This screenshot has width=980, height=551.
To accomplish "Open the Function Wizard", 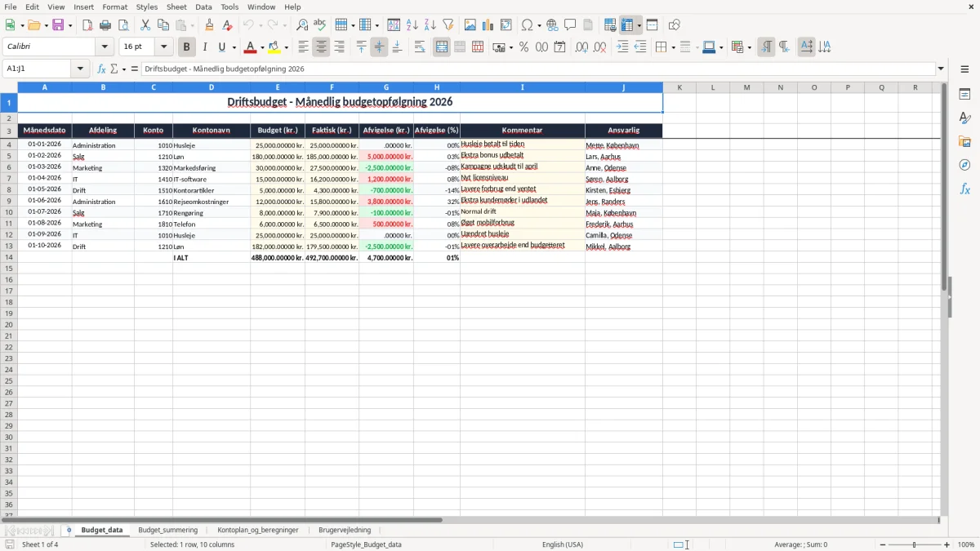I will [x=102, y=69].
